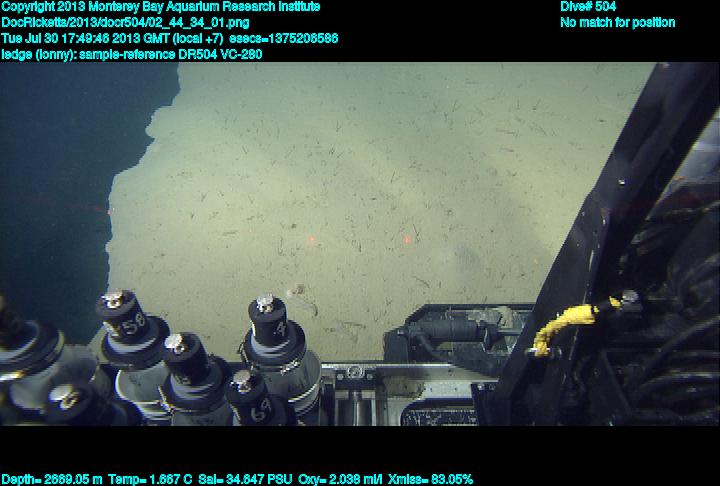Click the 'Sal= 34.647 PSU' reading
This screenshot has height=486, width=720.
245,480
